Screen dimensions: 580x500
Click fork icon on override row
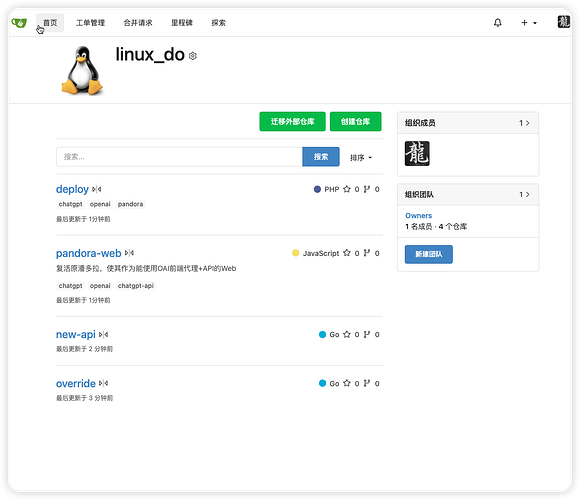[x=367, y=383]
